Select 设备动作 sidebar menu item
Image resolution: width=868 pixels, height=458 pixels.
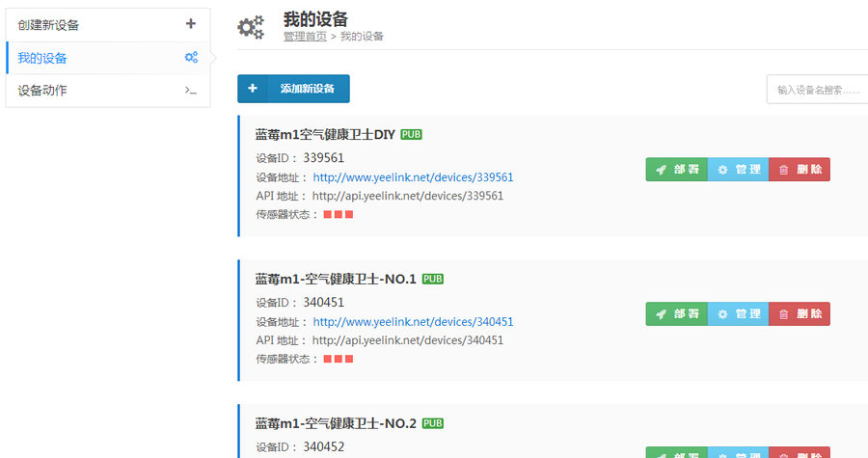[42, 91]
